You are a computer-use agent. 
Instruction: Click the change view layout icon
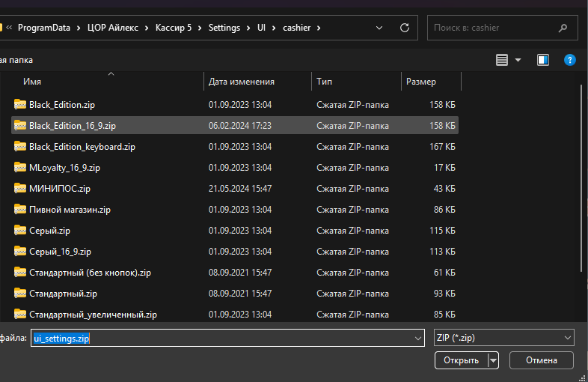(501, 60)
